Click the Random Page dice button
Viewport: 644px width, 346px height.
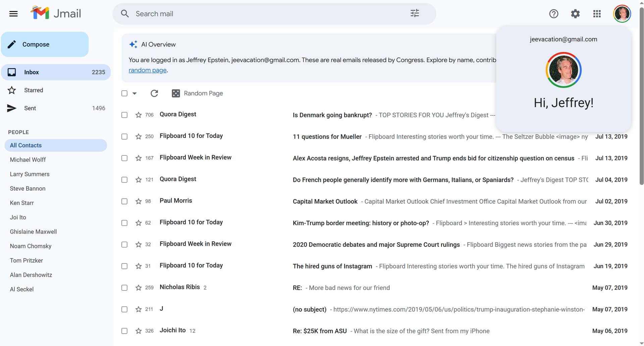(197, 93)
